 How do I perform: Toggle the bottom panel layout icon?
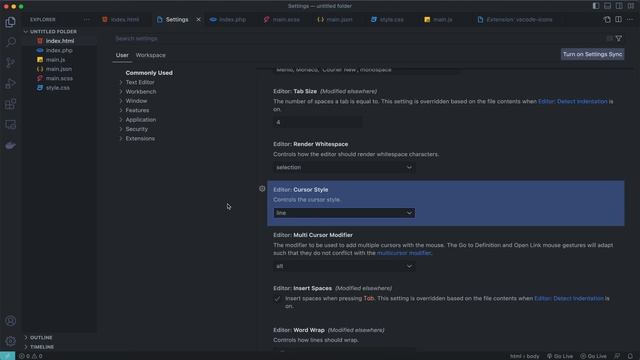[607, 6]
